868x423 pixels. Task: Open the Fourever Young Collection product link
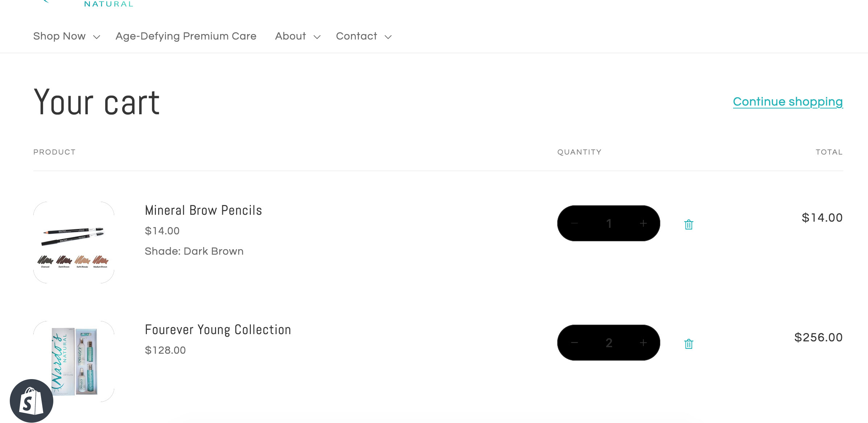[x=218, y=330]
